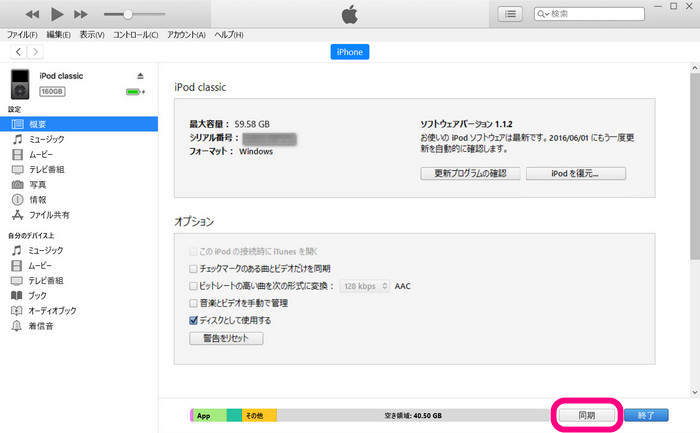
Task: Uncheck ディスクとして使用する checkbox
Action: point(193,321)
